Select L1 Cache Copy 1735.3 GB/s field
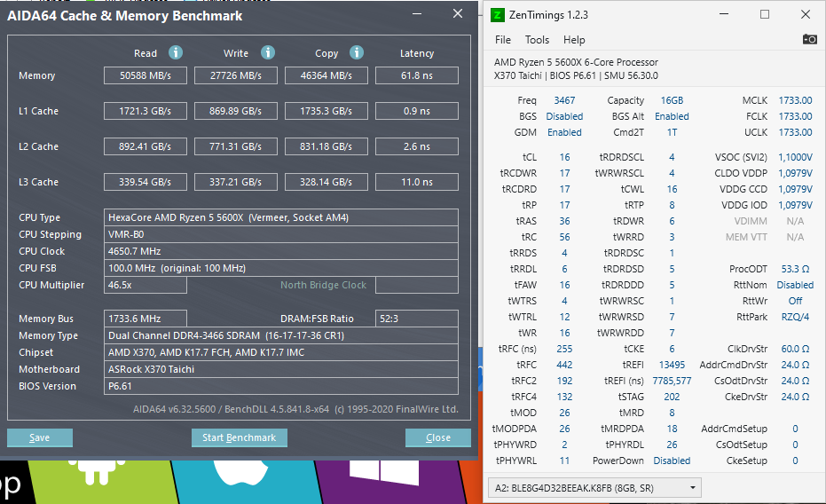This screenshot has height=504, width=826. click(326, 111)
